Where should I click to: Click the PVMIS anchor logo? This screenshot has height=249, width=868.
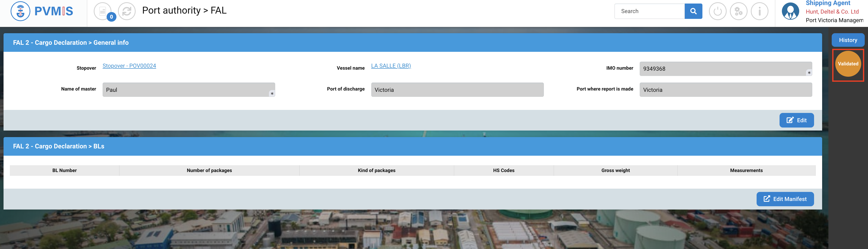point(21,11)
